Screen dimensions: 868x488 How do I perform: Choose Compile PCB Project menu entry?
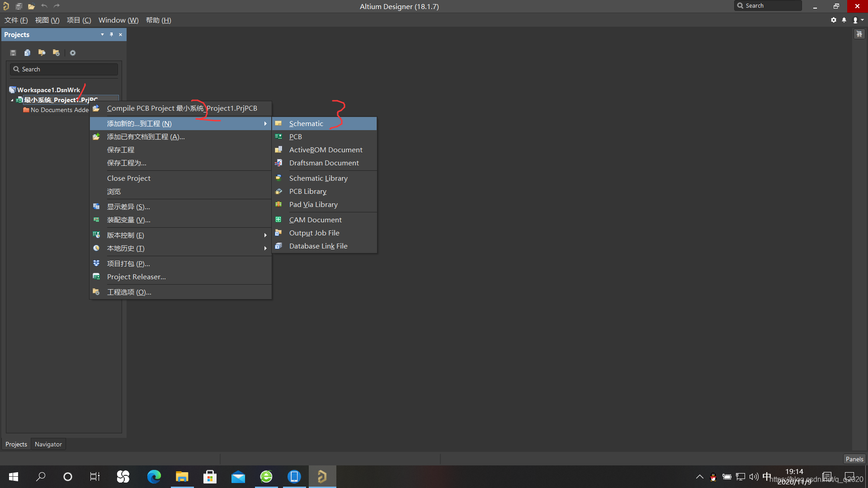pyautogui.click(x=181, y=108)
